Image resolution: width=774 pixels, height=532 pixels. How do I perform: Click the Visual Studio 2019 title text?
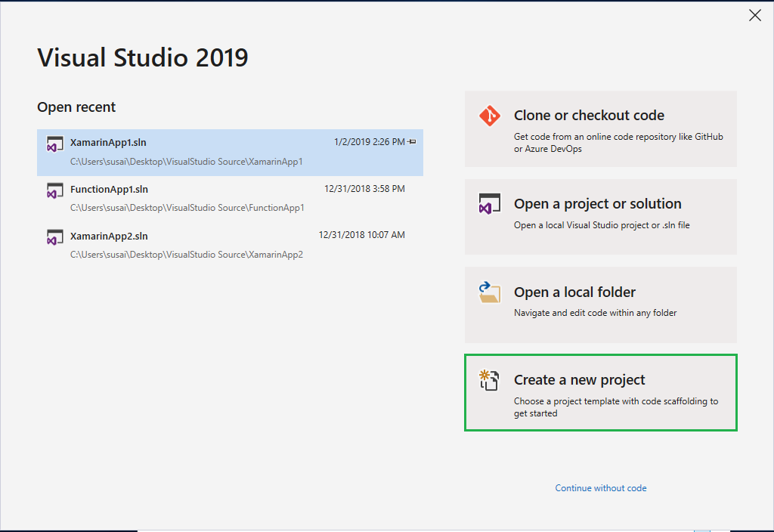click(x=142, y=57)
